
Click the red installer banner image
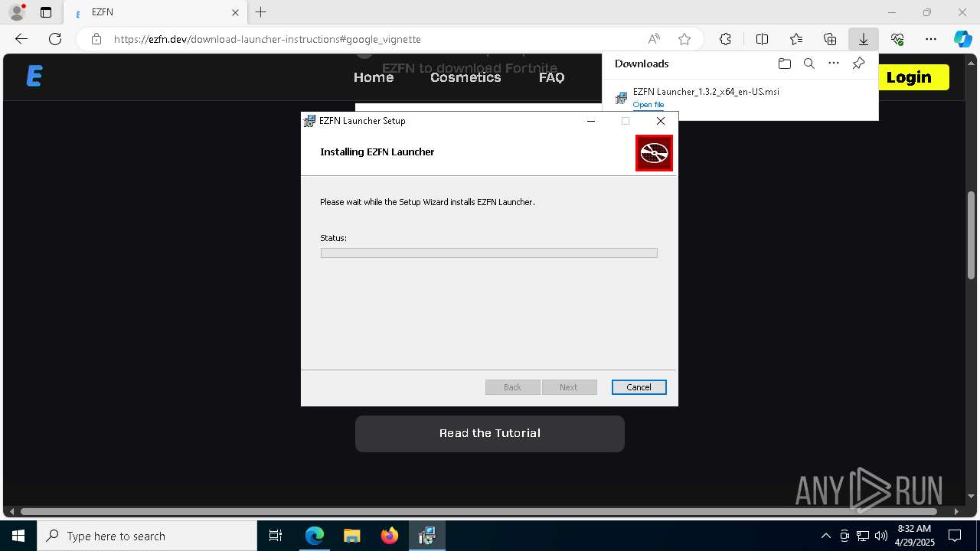[x=654, y=153]
